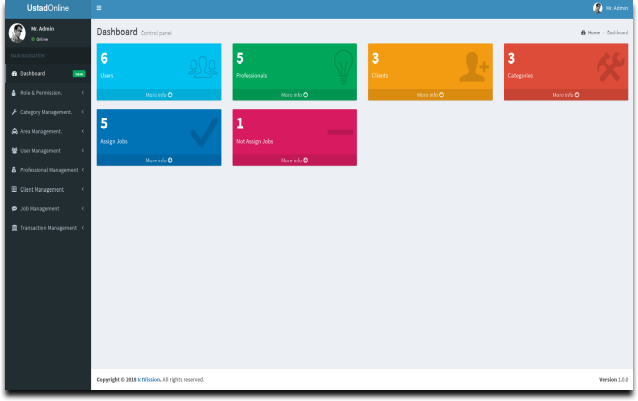This screenshot has height=401, width=638.
Task: Click the Mr. Admin avatar in top bar
Action: pos(597,8)
